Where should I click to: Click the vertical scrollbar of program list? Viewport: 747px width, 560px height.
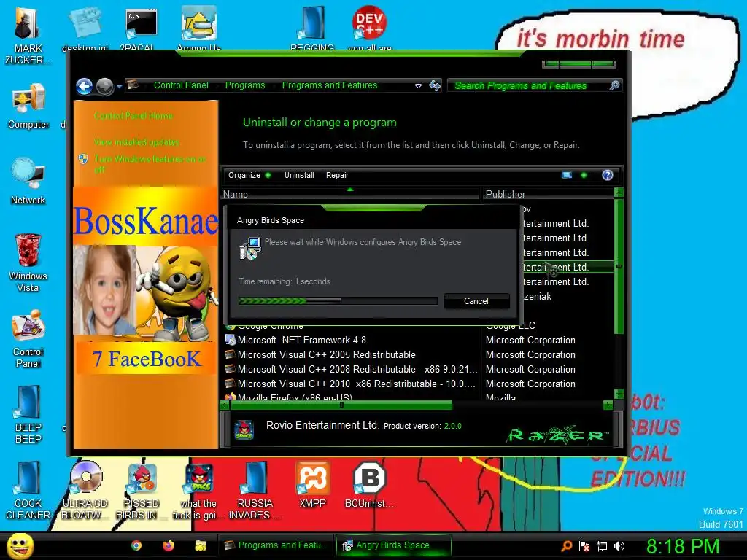tap(619, 267)
